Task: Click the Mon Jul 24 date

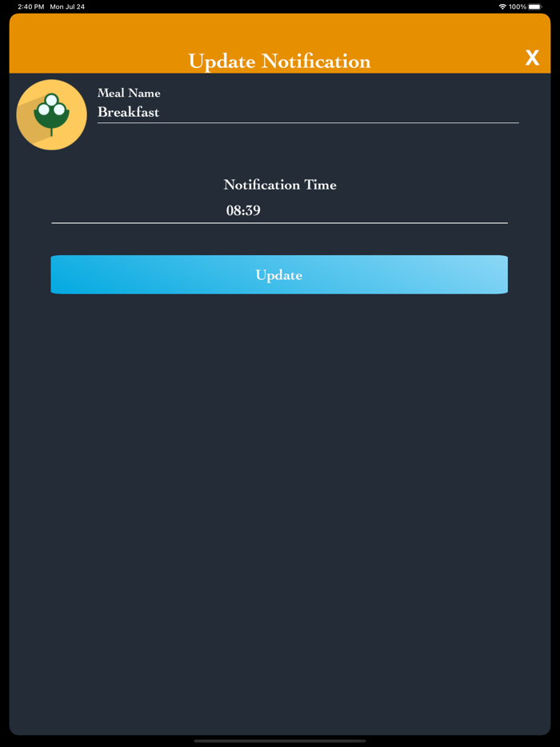Action: click(67, 6)
